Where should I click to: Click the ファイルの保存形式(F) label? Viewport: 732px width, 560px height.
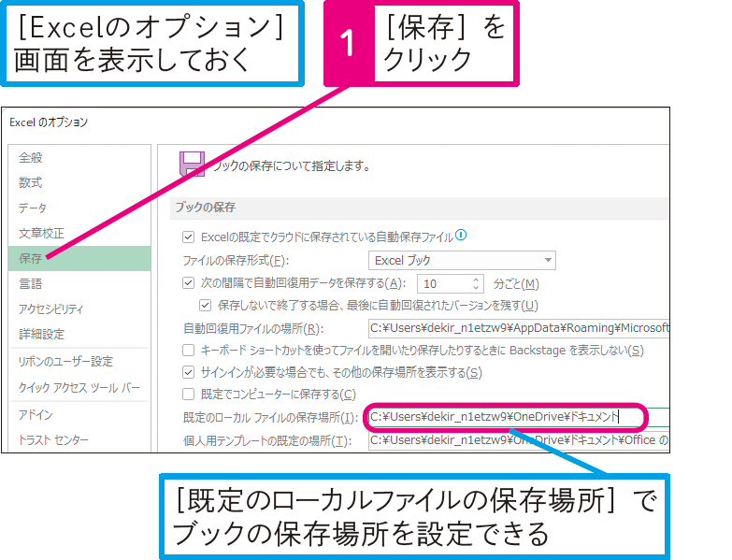236,261
